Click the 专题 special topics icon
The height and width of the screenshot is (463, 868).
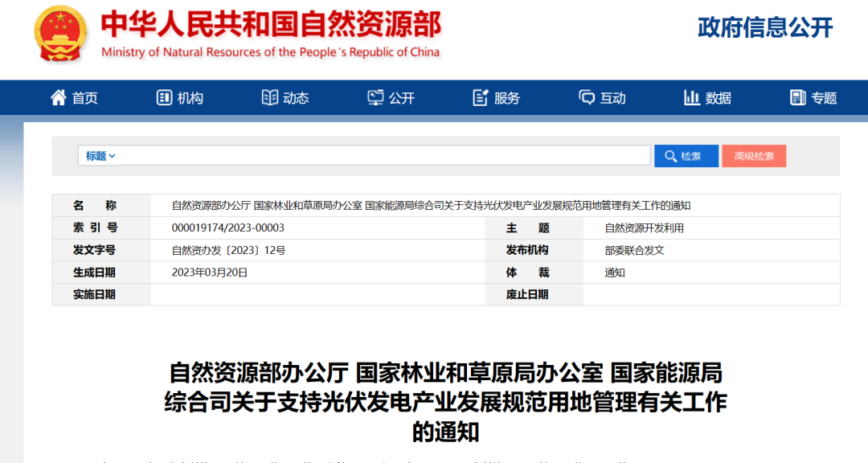point(797,98)
